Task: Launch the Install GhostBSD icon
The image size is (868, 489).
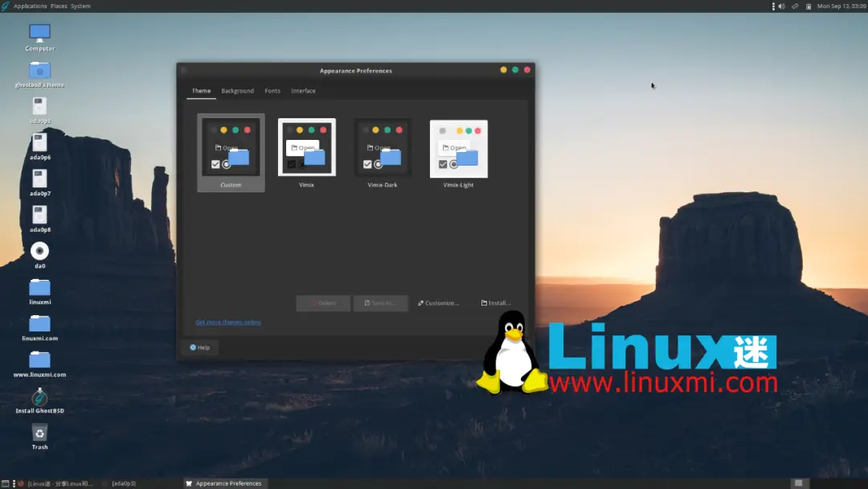Action: coord(39,397)
